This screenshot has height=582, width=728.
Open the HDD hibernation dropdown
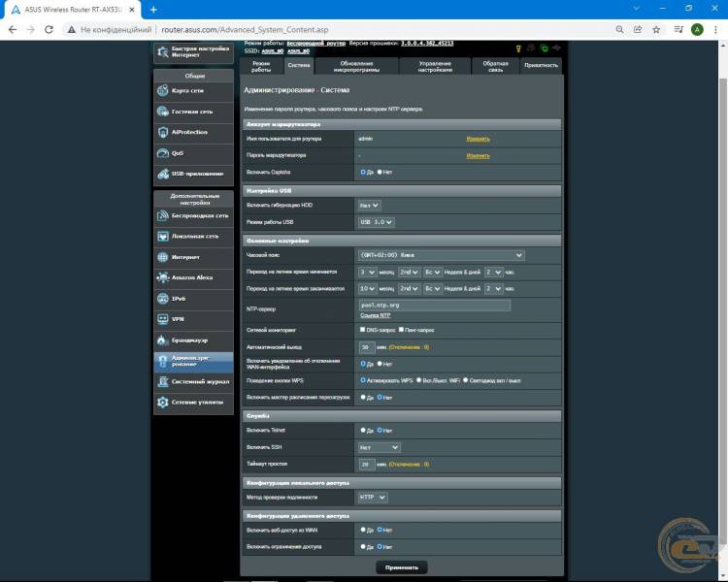pos(369,205)
